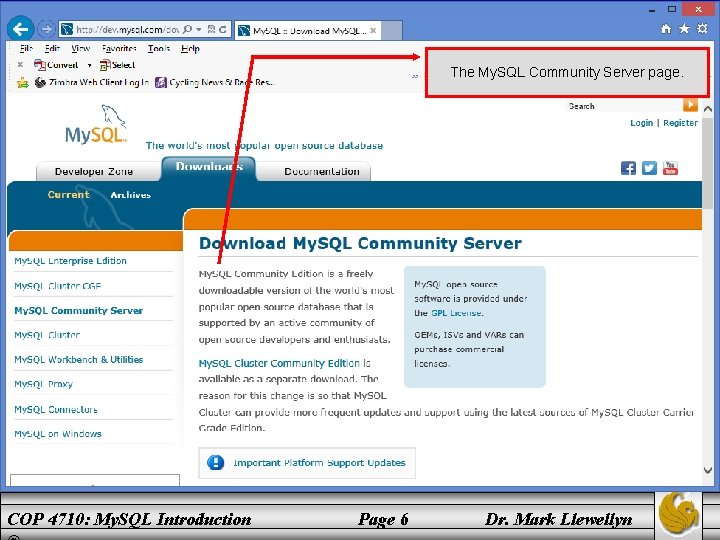720x540 pixels.
Task: Close the Convert toolbar with the X
Action: pyautogui.click(x=20, y=65)
